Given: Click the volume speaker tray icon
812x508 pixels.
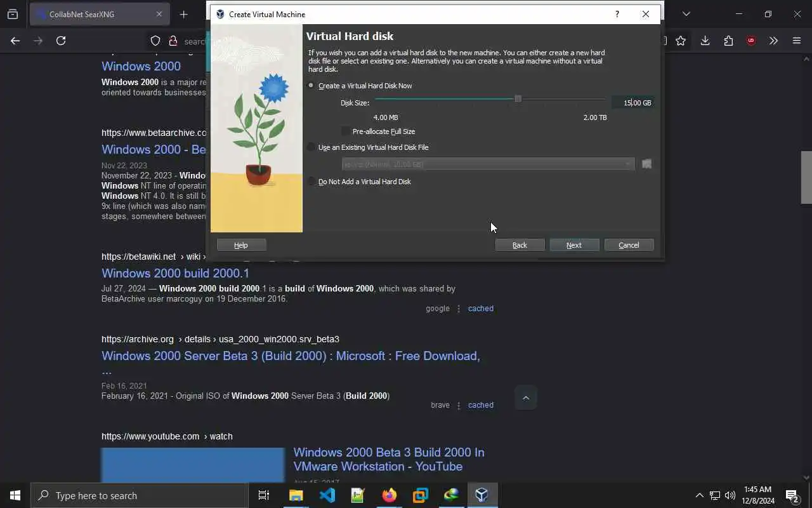Looking at the screenshot, I should pos(730,495).
